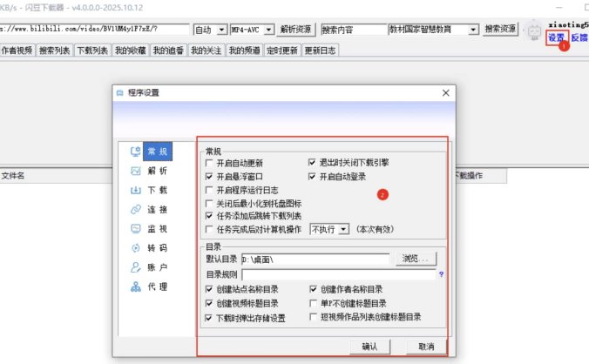Cancel the dialog with 取消 button
The width and height of the screenshot is (589, 364).
tap(426, 347)
